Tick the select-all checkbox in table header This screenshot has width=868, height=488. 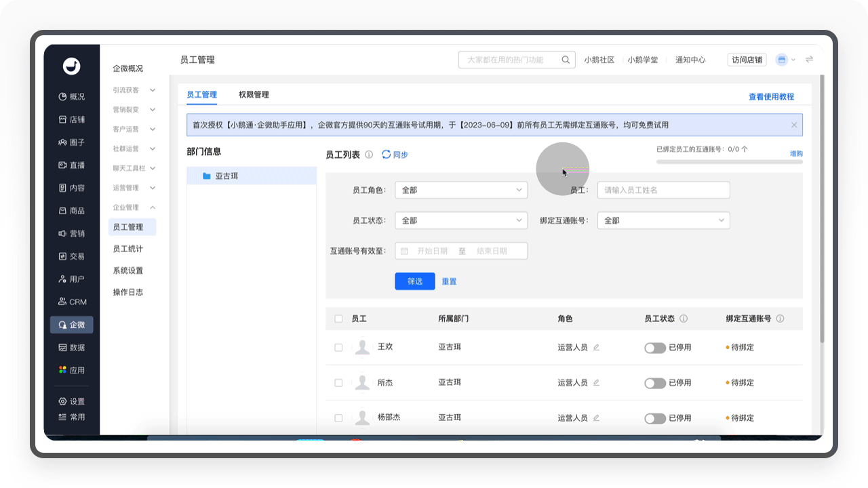[x=338, y=319]
